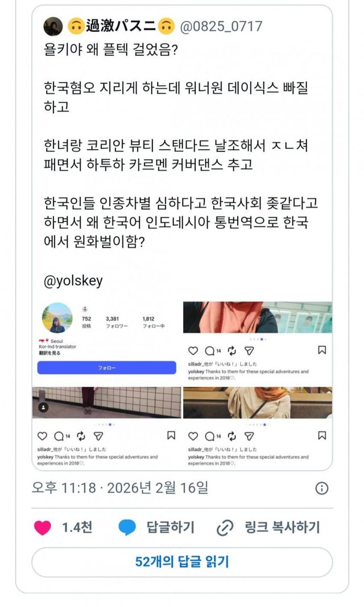The width and height of the screenshot is (364, 607).
Task: Open the 52개의 답글 읽기 replies button
Action: [x=182, y=562]
